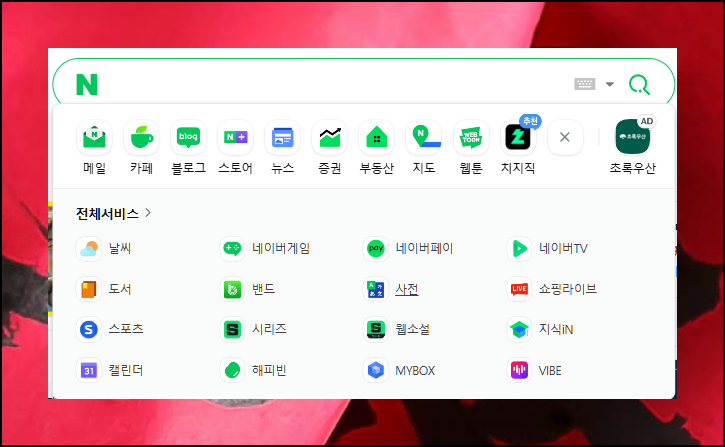This screenshot has height=447, width=725.
Task: Click the magnifier search button
Action: coord(639,85)
